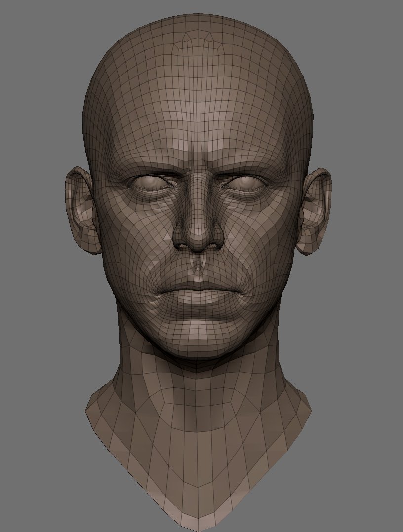Click the nostril on the image's left side

point(184,245)
